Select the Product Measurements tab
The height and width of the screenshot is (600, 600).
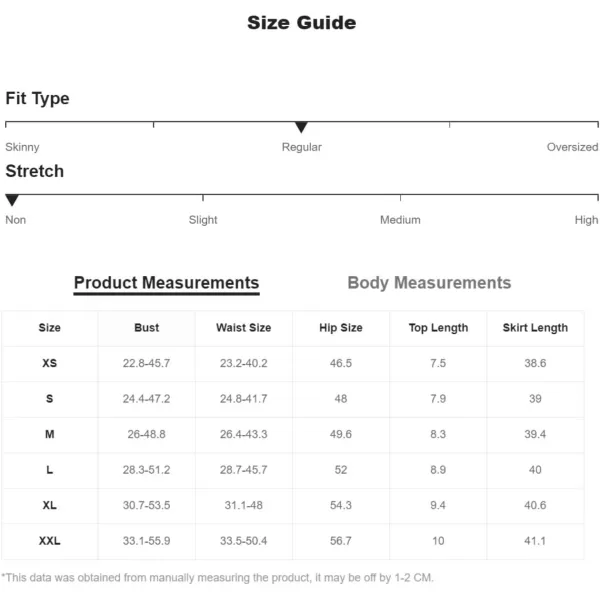166,283
